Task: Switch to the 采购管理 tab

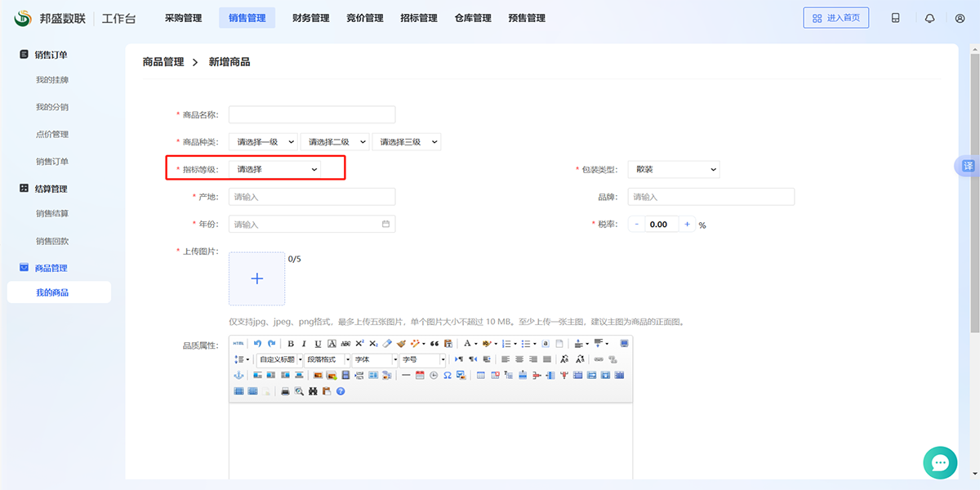Action: [184, 17]
